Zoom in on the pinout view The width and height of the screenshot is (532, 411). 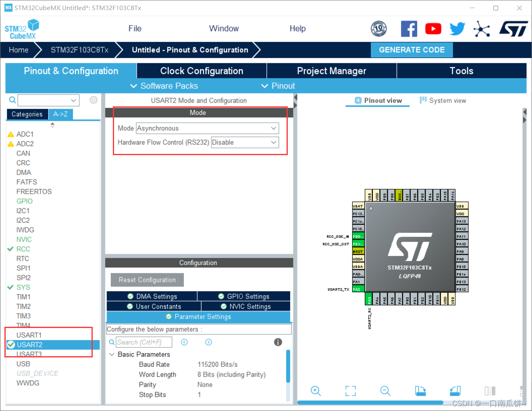(316, 390)
